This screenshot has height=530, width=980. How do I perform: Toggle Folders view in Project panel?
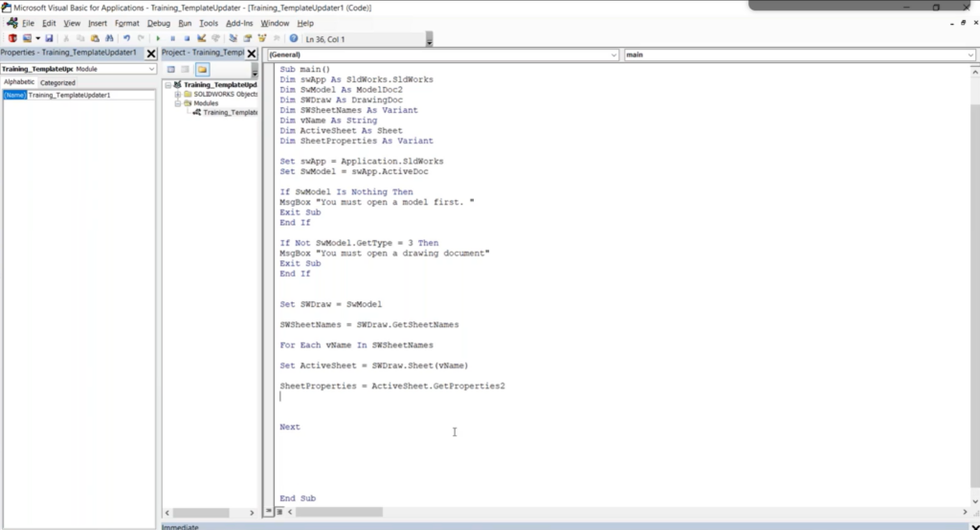[202, 70]
